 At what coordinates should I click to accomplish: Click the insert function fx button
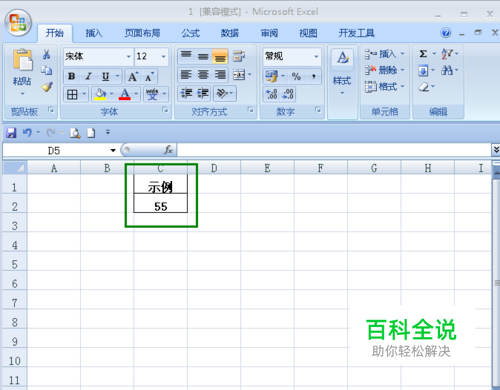pos(169,150)
